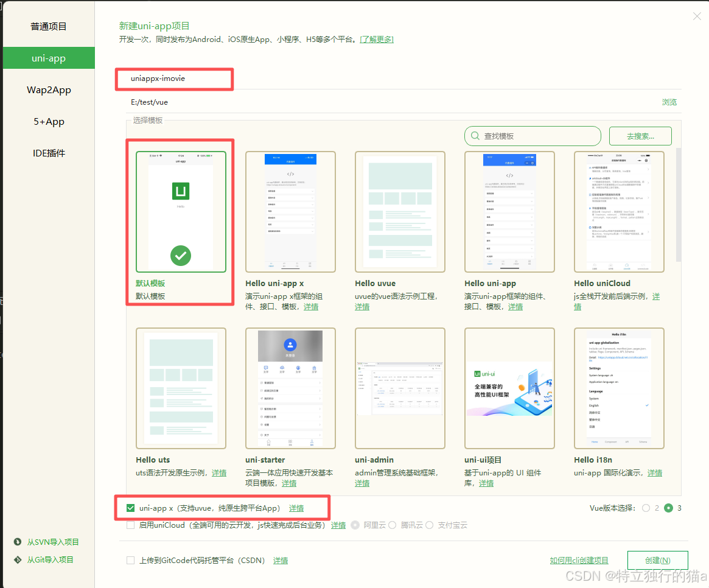Choose Vue version 3 radio button

point(668,508)
